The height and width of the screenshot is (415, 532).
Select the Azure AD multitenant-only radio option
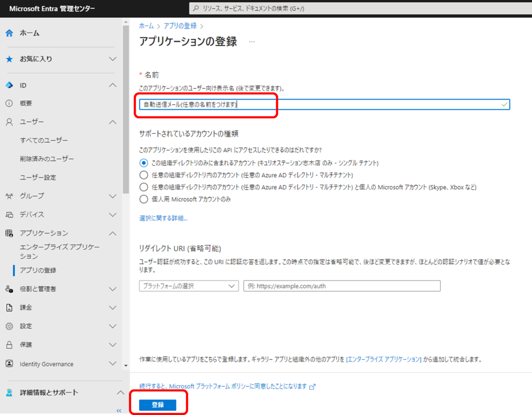pos(144,175)
